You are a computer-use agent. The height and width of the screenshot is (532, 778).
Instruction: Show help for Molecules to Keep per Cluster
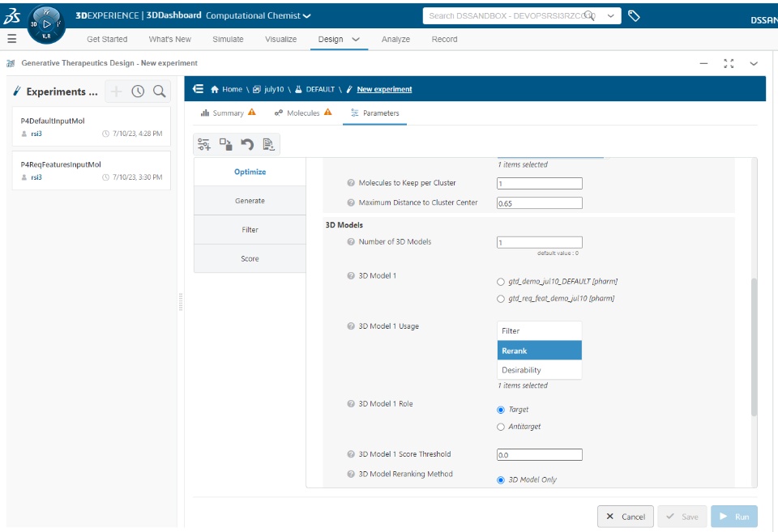tap(351, 183)
